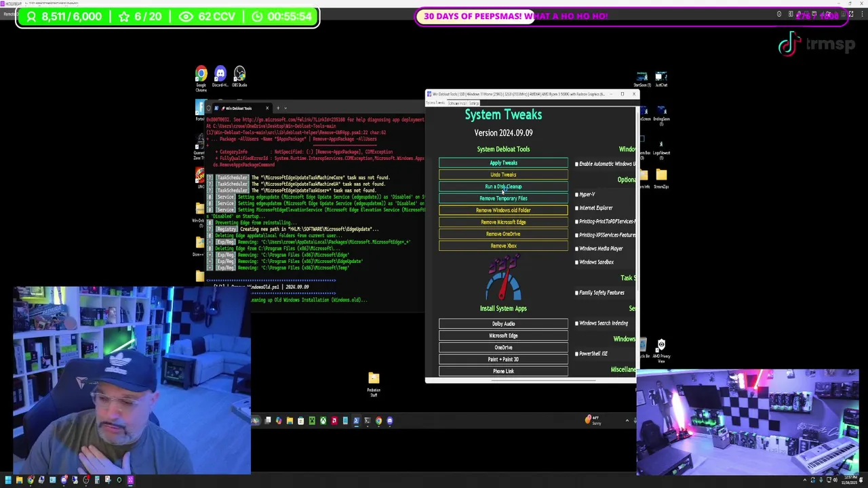Open the Xbox app on taskbar

(x=323, y=421)
